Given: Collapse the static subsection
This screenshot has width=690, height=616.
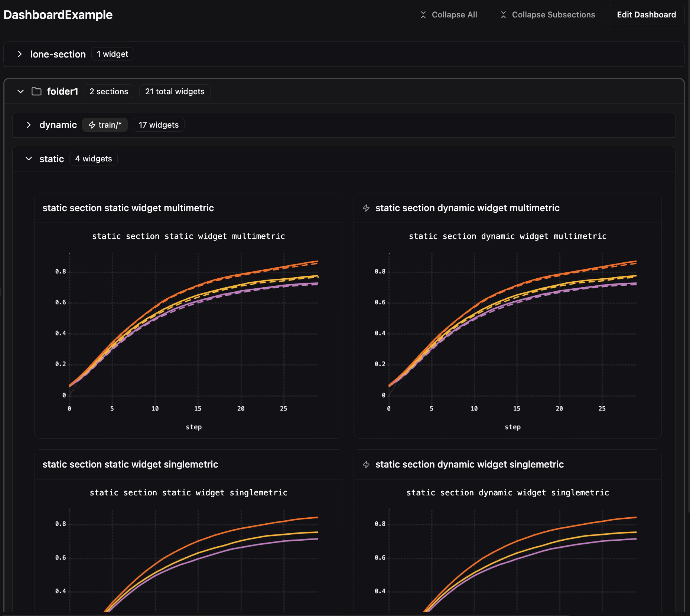Looking at the screenshot, I should coord(29,159).
